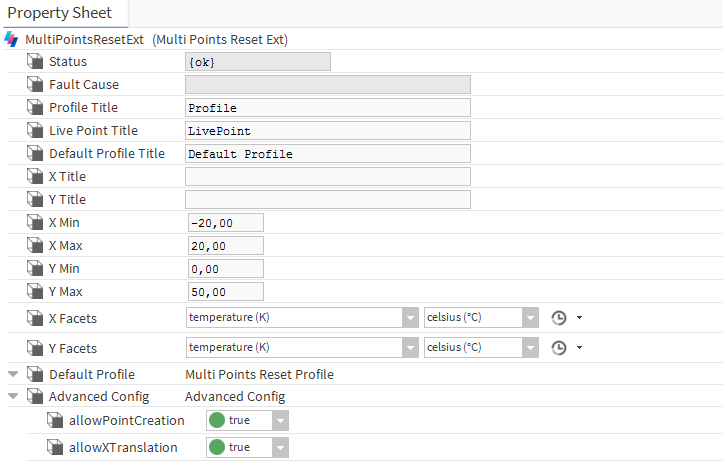The height and width of the screenshot is (473, 723).
Task: Open the Y Facets clock history icon
Action: tap(559, 348)
